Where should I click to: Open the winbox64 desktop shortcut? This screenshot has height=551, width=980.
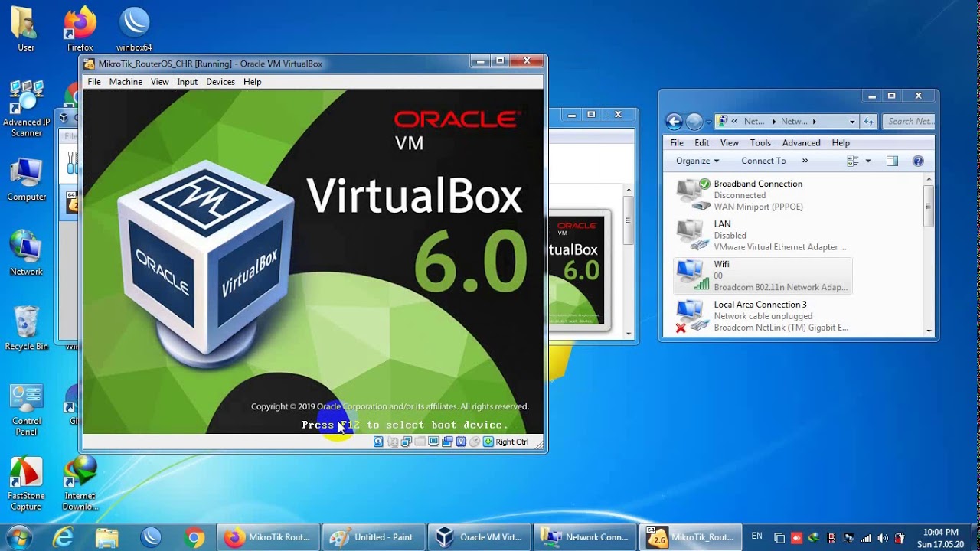134,31
